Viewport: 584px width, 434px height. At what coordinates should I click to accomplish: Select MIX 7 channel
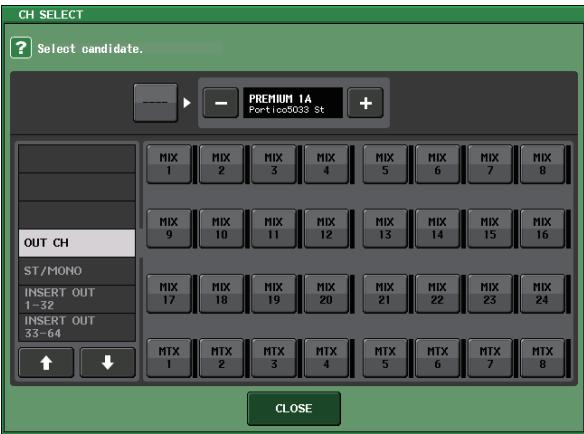490,164
